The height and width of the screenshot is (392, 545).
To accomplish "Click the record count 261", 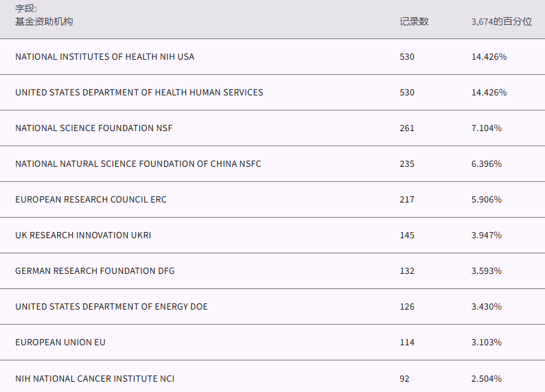I will click(407, 128).
